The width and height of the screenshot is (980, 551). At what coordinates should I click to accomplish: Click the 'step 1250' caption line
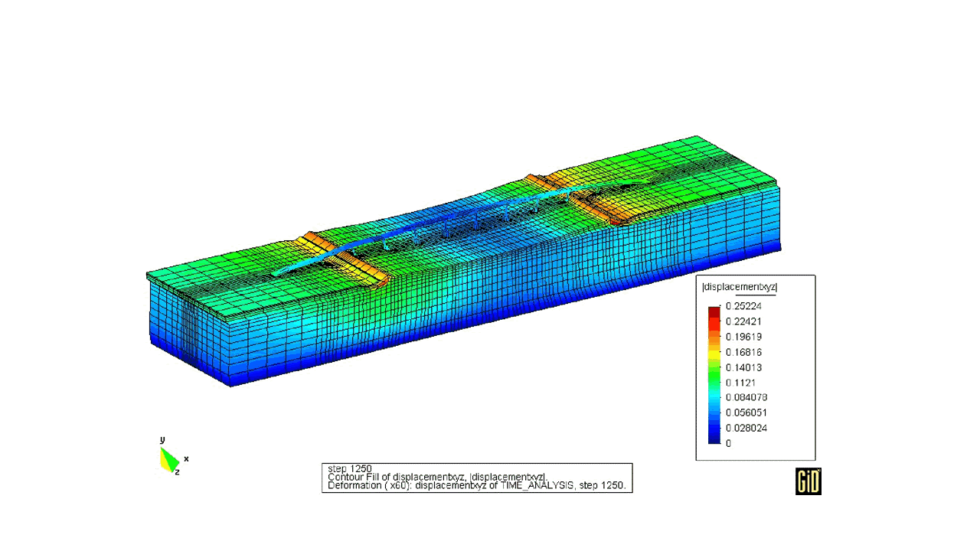pos(349,468)
